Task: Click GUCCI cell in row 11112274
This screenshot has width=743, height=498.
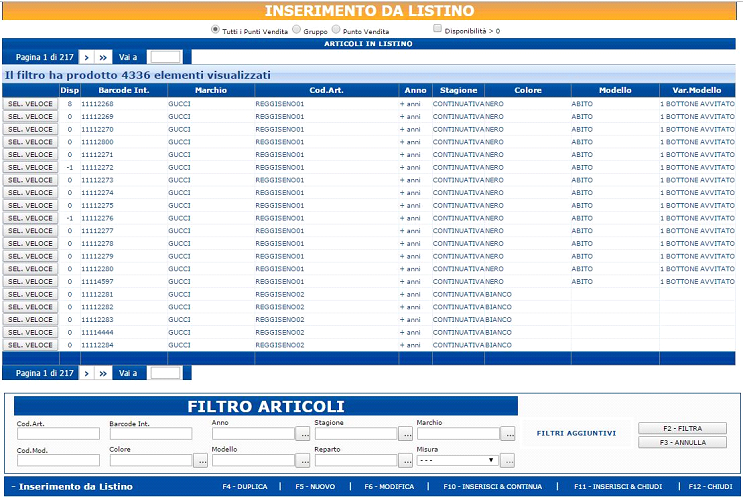Action: [x=179, y=193]
